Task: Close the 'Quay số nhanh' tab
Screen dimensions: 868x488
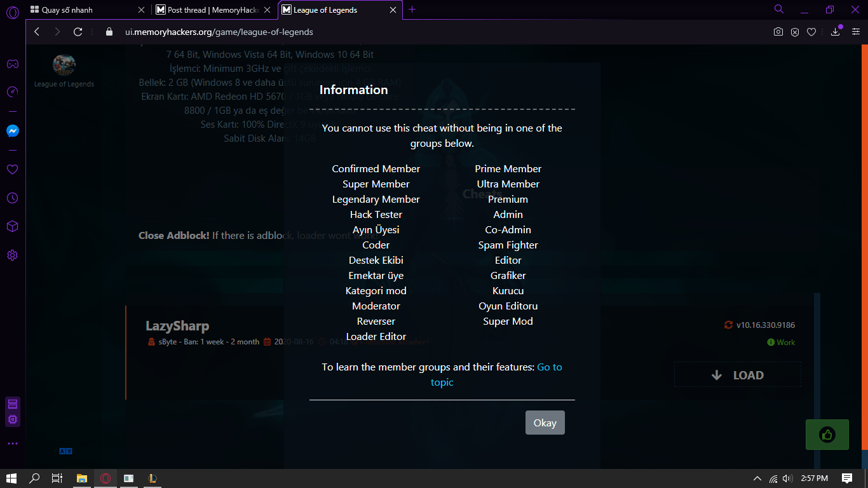Action: tap(141, 10)
